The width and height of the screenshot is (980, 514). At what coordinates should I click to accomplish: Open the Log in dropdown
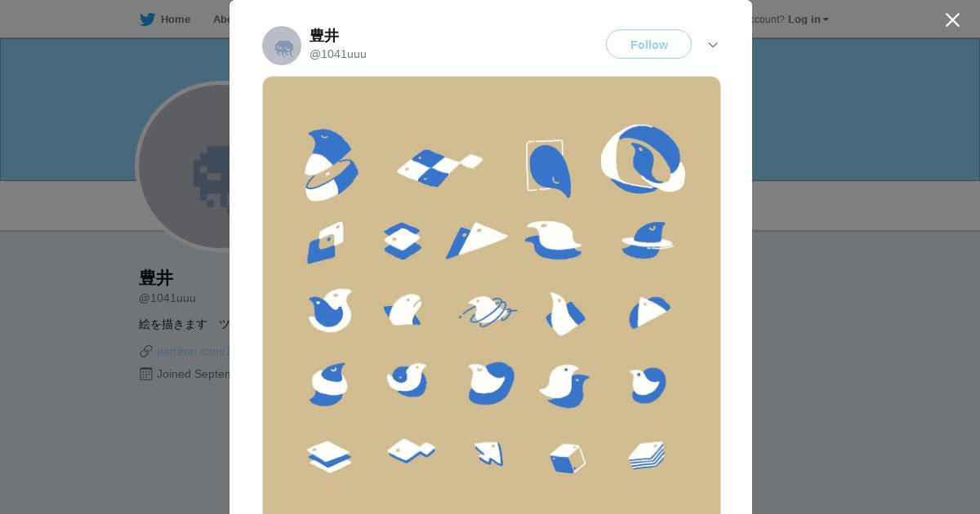point(808,20)
